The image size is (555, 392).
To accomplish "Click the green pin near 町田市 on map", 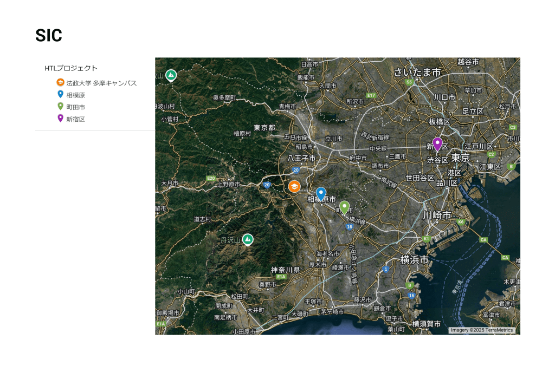I will [x=344, y=206].
